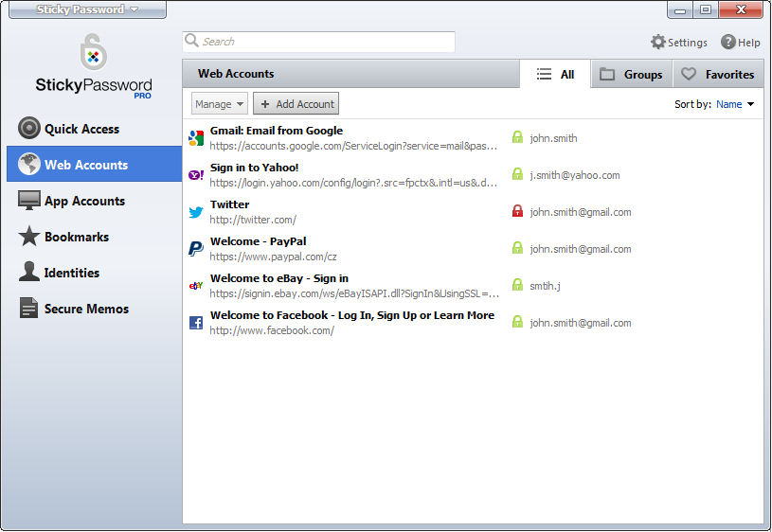Switch to the Favorites tab
The height and width of the screenshot is (532, 772).
[x=718, y=75]
